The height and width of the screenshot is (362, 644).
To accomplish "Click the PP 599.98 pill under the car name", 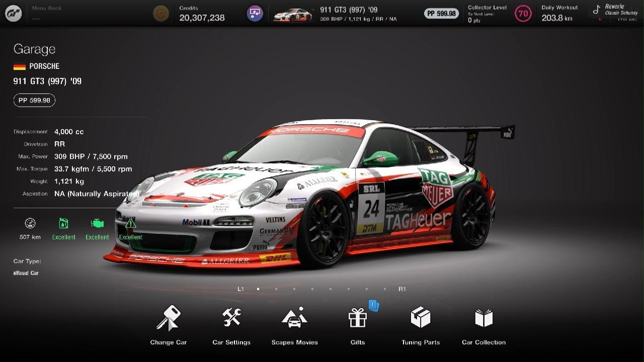I will (x=34, y=101).
